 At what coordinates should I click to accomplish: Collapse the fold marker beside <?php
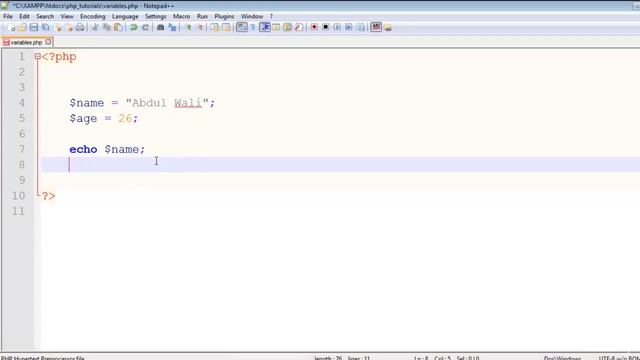[38, 56]
